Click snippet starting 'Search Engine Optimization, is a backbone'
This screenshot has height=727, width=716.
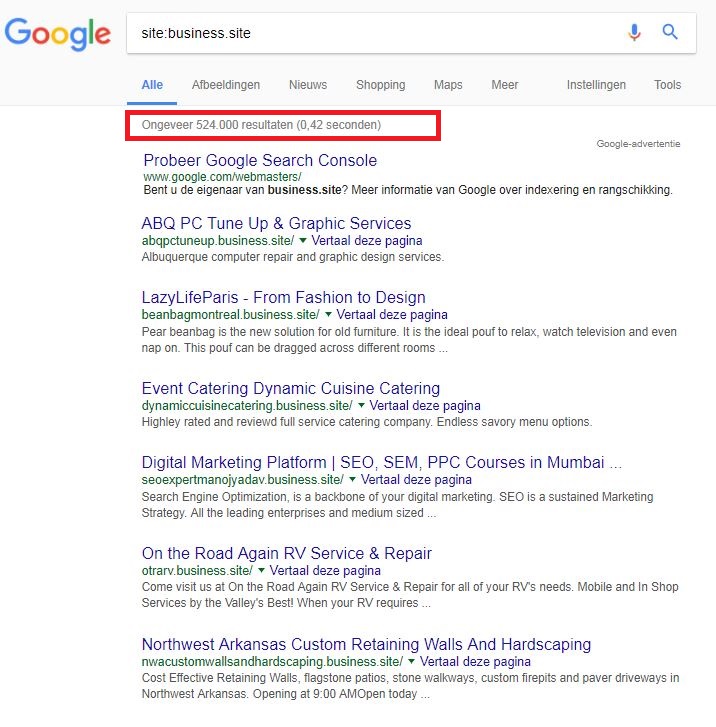coord(397,505)
